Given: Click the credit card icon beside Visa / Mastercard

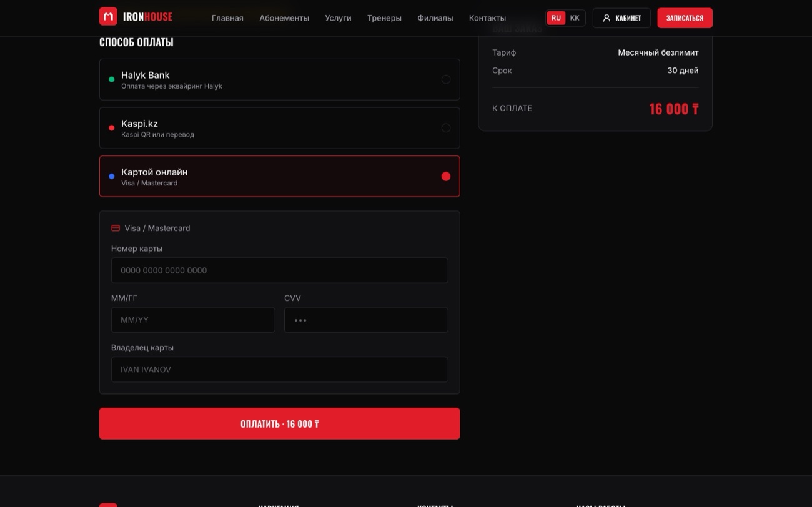Looking at the screenshot, I should pos(116,228).
